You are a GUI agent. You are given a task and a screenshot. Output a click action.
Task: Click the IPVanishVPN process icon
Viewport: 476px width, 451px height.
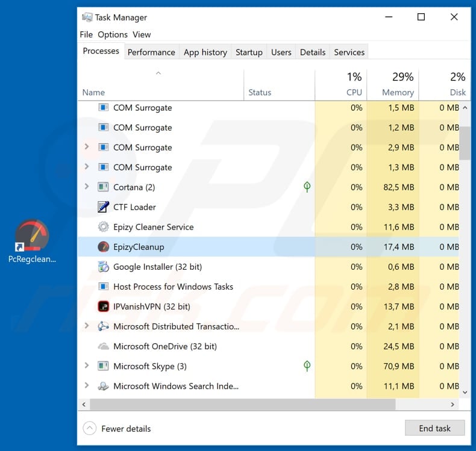point(103,306)
